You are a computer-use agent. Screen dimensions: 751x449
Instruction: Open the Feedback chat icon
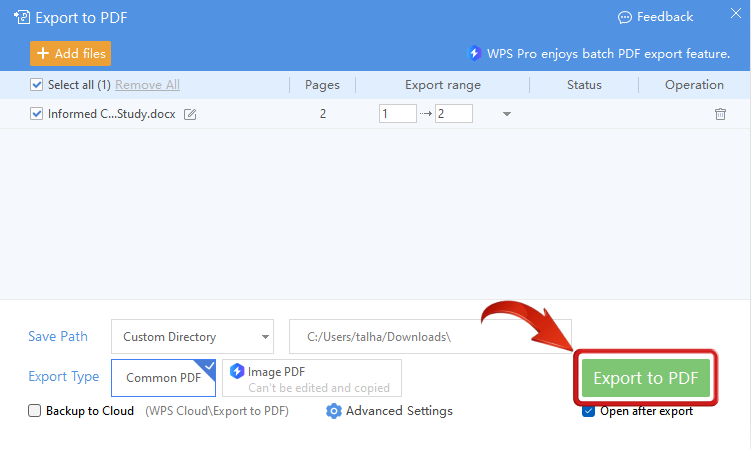click(625, 18)
